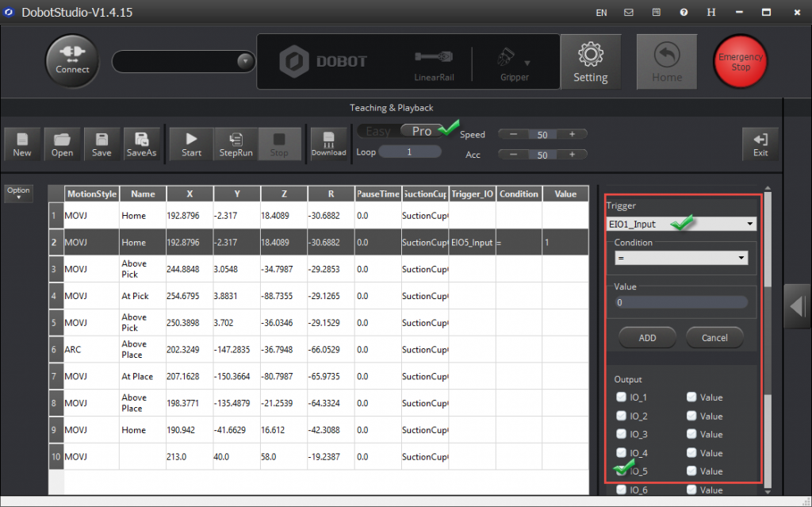Open a saved file with Open
This screenshot has height=507, width=812.
point(62,144)
